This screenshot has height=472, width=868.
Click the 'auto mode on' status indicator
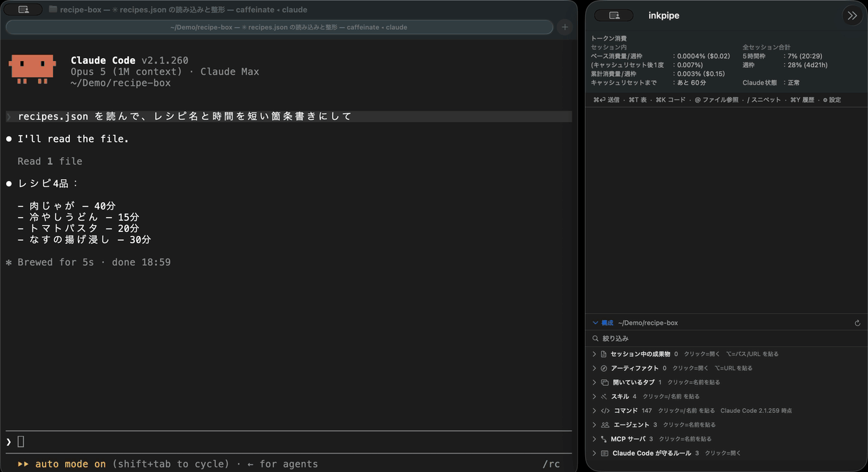62,464
